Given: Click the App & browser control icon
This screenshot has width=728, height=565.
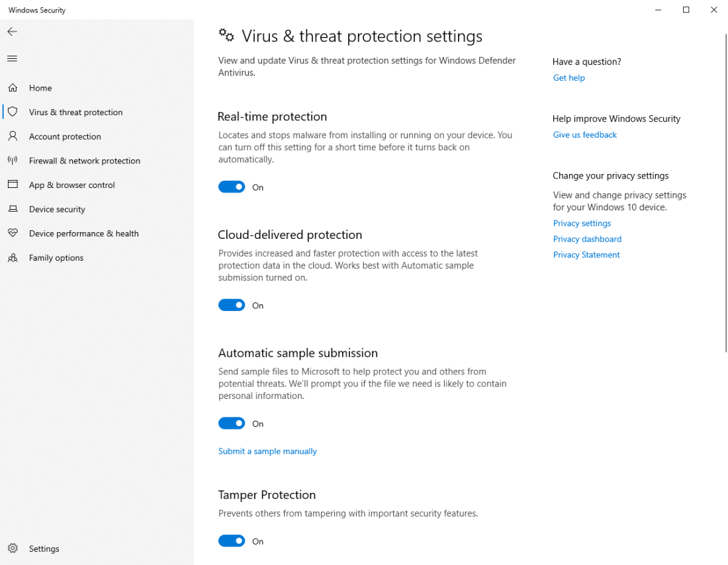Looking at the screenshot, I should (x=13, y=185).
